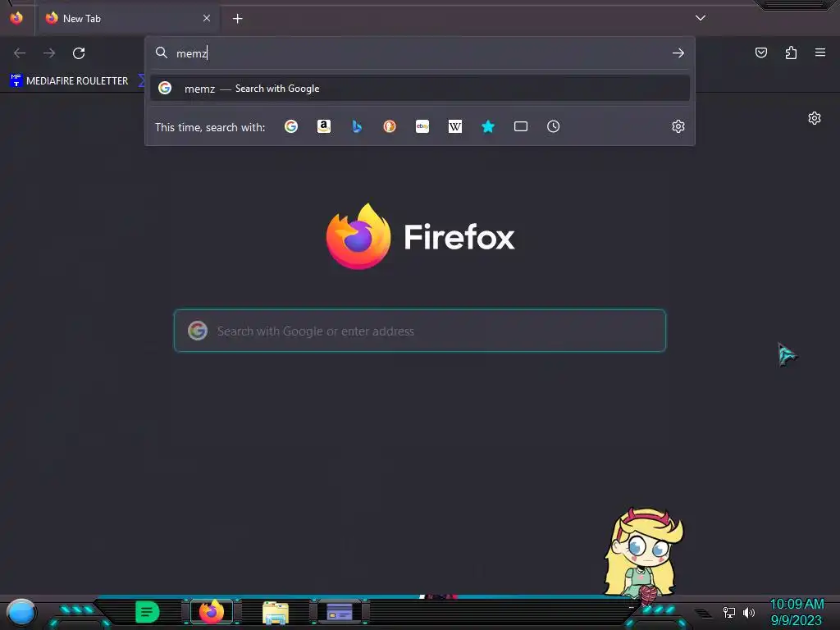Viewport: 840px width, 630px height.
Task: Search this time with eBay
Action: [x=422, y=126]
